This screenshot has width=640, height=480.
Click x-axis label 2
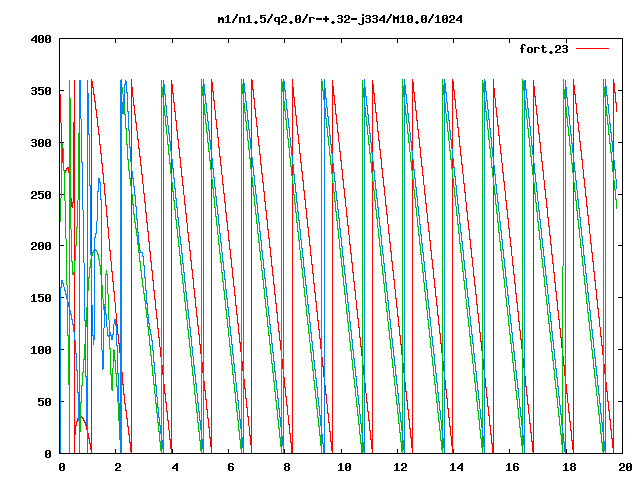[118, 467]
